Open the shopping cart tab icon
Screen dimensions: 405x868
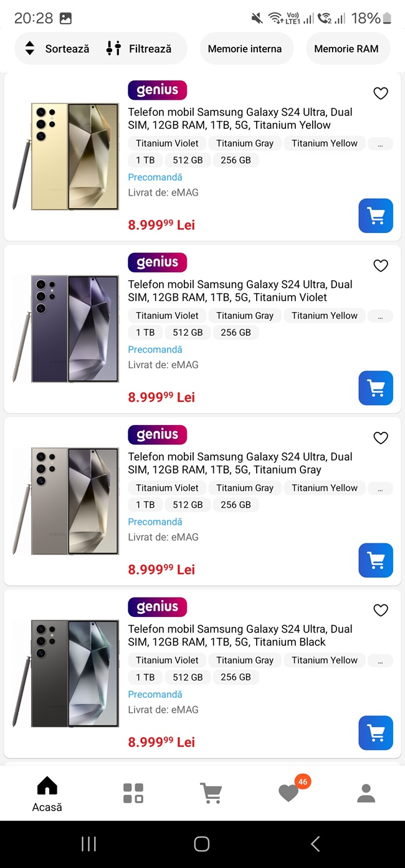[211, 793]
